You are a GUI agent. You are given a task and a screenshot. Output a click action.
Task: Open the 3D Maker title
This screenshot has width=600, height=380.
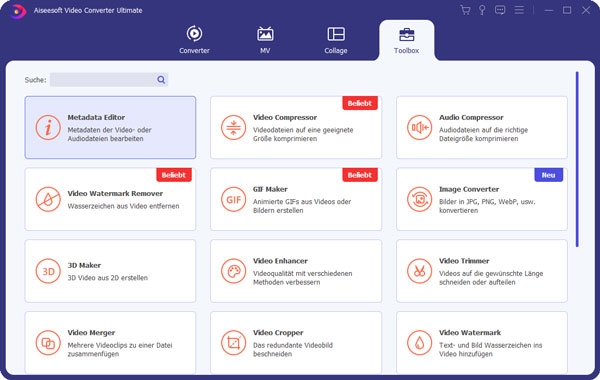[x=84, y=265]
